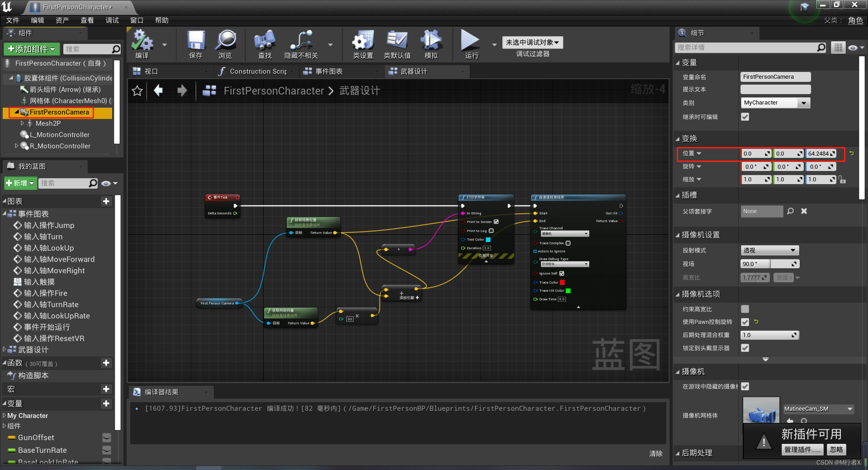Click the graph grid icon beside FirstPersonCharacter breadcrumb
868x470 pixels.
click(x=209, y=90)
